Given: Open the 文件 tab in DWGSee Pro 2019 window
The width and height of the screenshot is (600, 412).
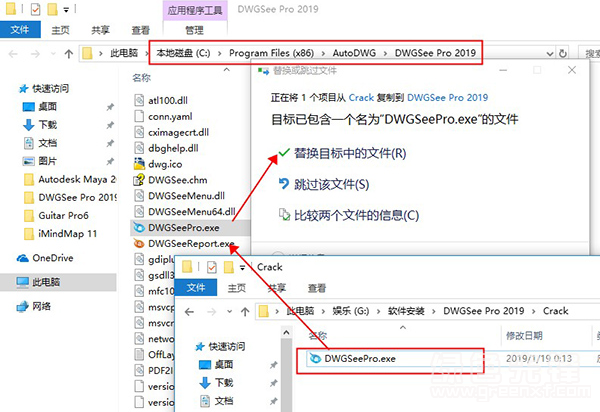Looking at the screenshot, I should click(x=20, y=29).
